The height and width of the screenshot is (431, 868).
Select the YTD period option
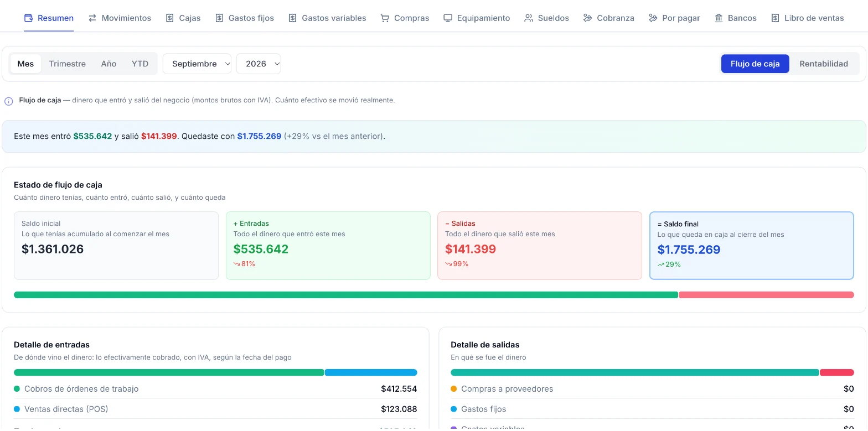click(140, 64)
